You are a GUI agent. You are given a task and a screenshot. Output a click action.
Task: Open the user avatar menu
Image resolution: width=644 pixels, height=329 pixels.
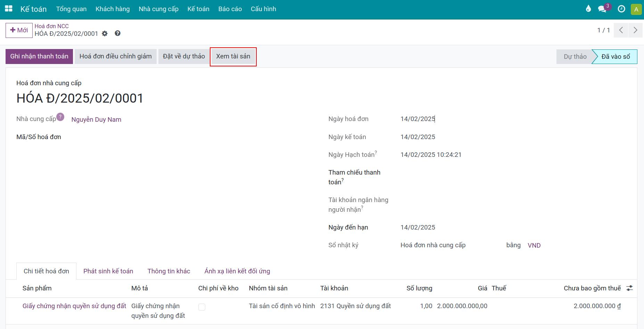coord(636,9)
